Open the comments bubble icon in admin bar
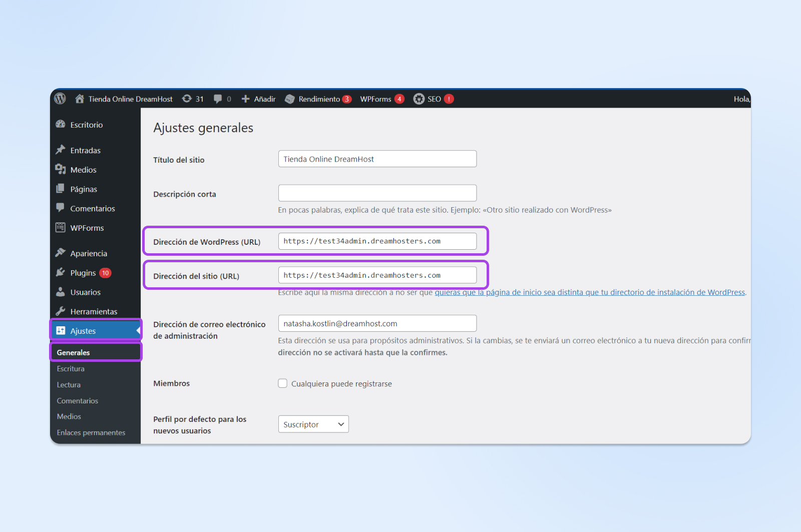This screenshot has height=532, width=801. click(x=218, y=99)
